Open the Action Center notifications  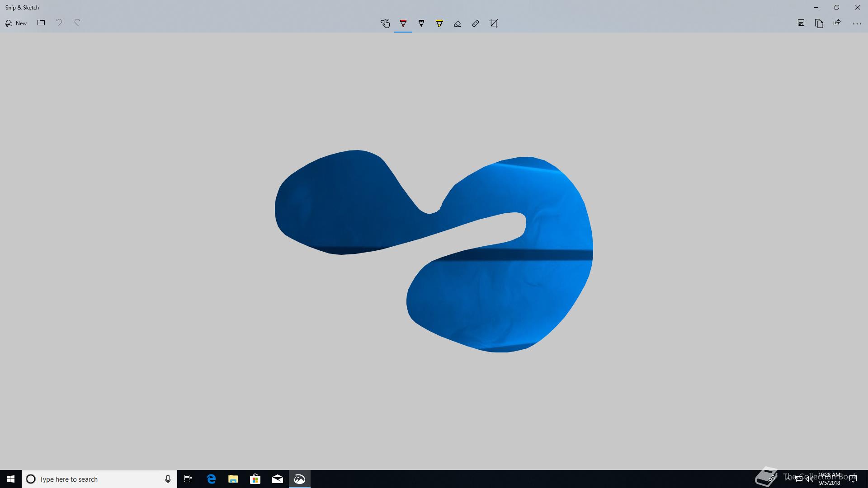coord(853,479)
